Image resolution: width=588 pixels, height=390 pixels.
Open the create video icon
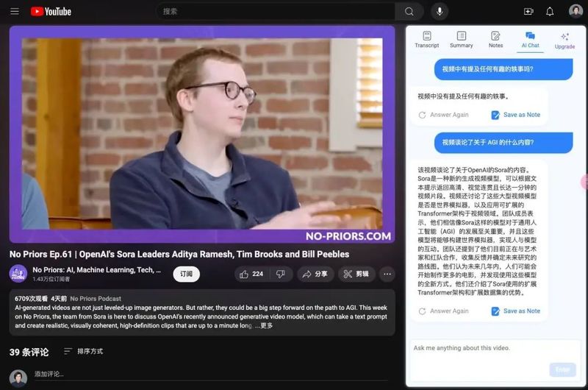coord(528,12)
